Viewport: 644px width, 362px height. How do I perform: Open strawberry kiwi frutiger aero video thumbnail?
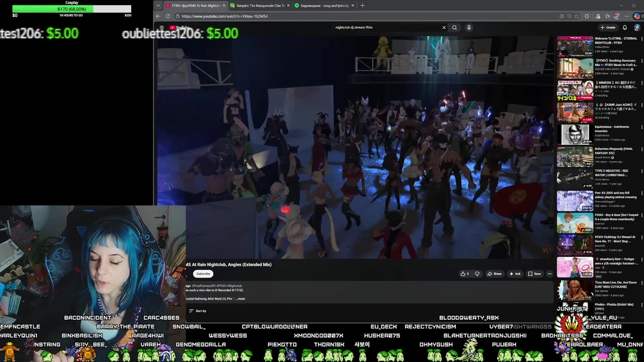click(575, 267)
